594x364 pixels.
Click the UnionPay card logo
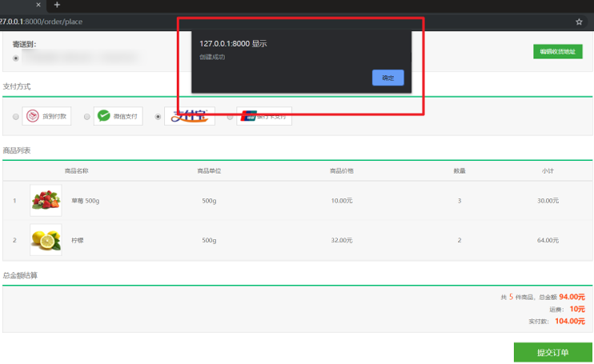(x=248, y=116)
